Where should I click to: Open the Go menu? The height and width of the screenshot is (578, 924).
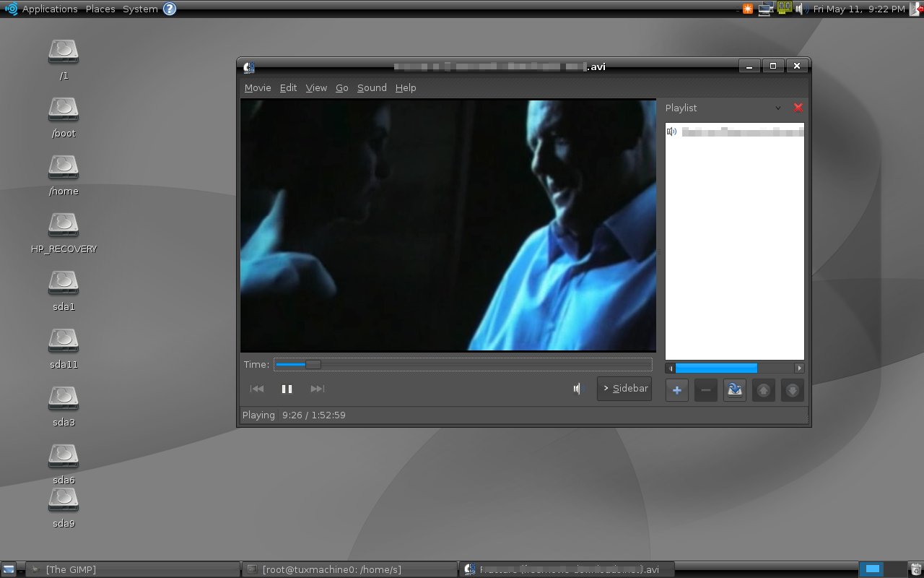point(342,87)
